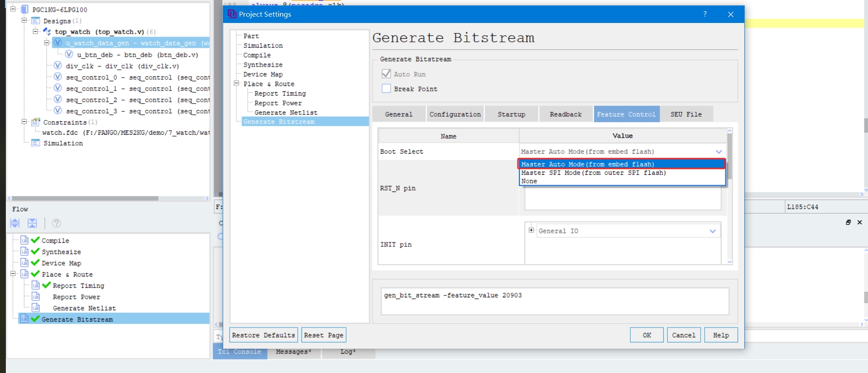Viewport: 868px width, 373px height.
Task: Open the Configuration tab
Action: [x=455, y=114]
